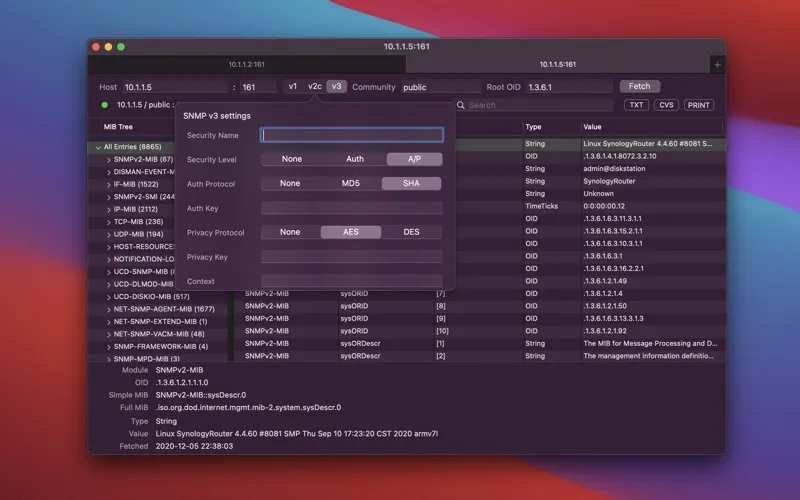Click the Fetch button
The image size is (800, 500).
pos(640,86)
